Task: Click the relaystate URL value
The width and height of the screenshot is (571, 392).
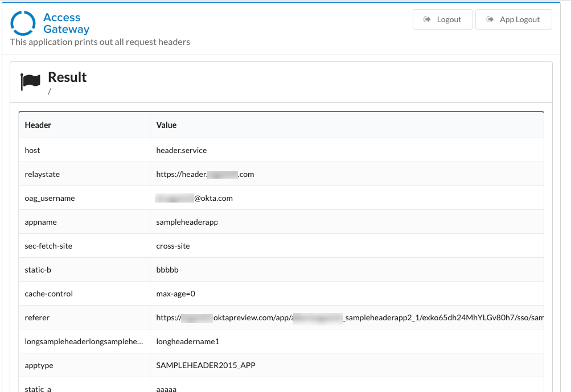Action: point(205,175)
